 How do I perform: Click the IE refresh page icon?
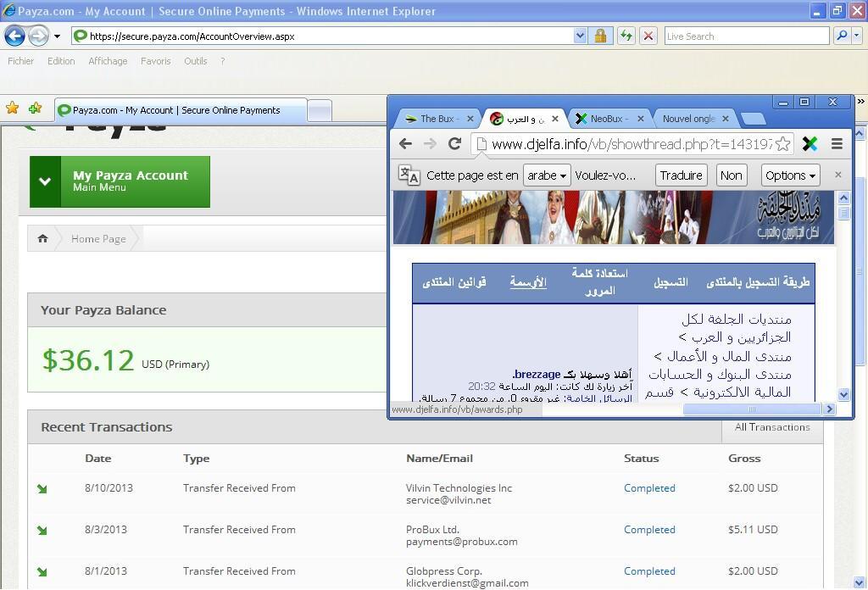point(626,36)
